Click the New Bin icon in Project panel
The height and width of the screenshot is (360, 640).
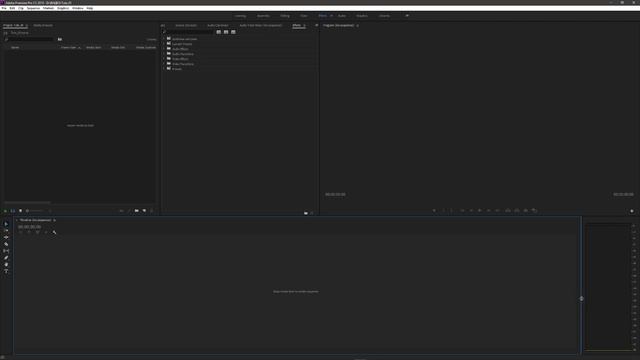[137, 211]
